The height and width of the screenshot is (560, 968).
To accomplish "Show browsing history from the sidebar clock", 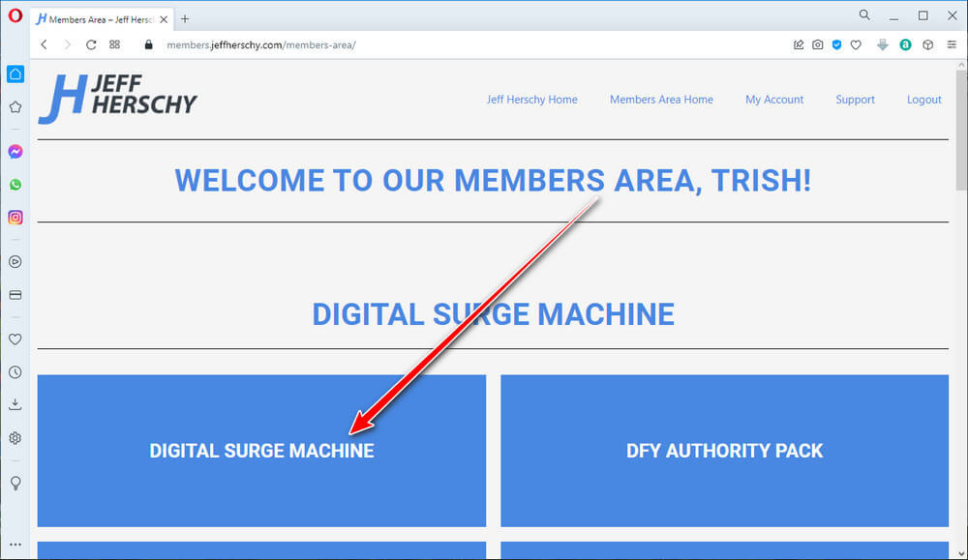I will (x=15, y=372).
